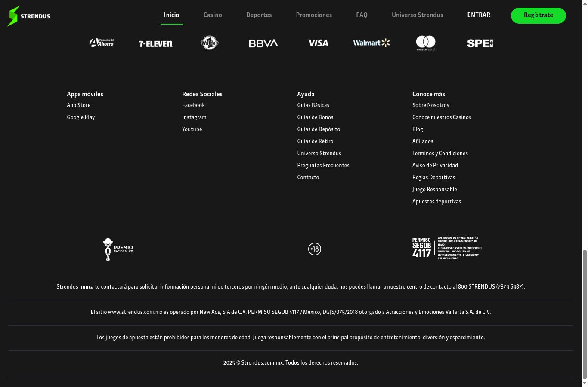Click the Contacto link
This screenshot has width=588, height=387.
(x=308, y=178)
